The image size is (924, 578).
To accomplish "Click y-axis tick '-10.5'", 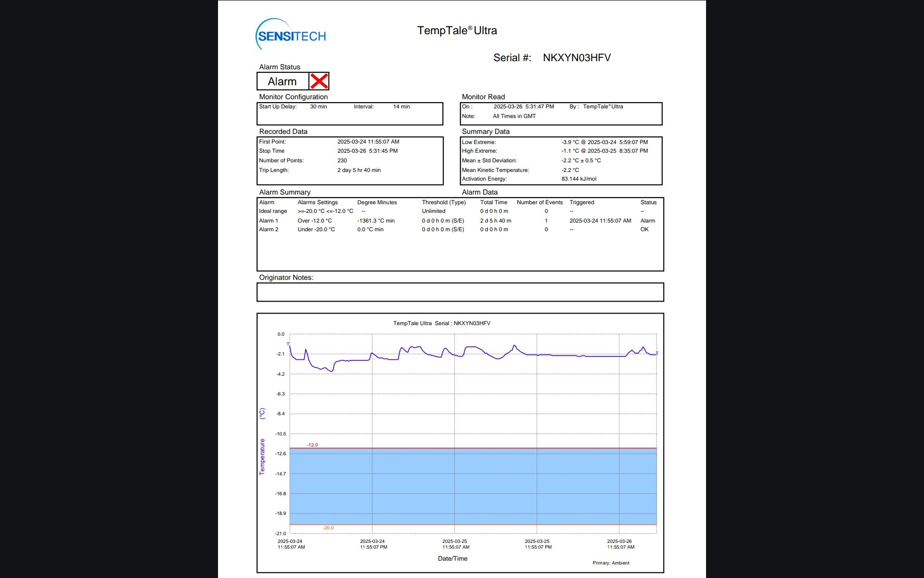I will (281, 434).
